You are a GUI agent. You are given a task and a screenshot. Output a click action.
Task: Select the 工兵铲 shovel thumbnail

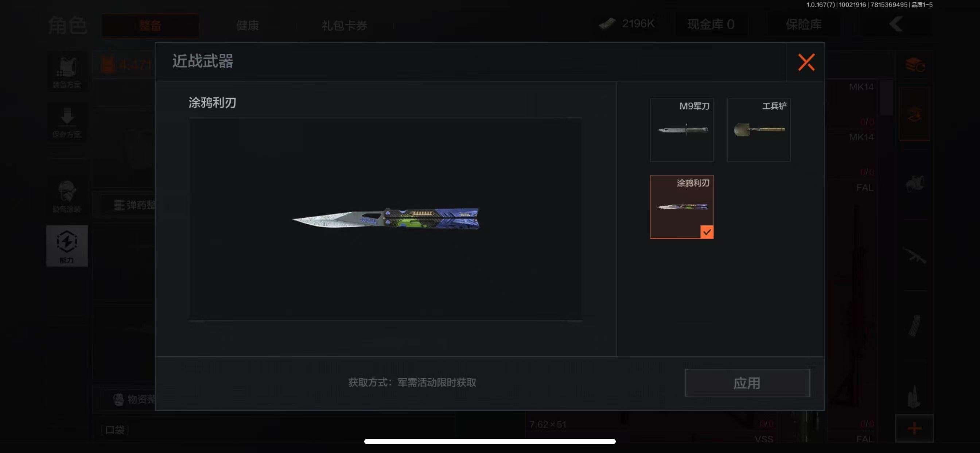coord(759,129)
